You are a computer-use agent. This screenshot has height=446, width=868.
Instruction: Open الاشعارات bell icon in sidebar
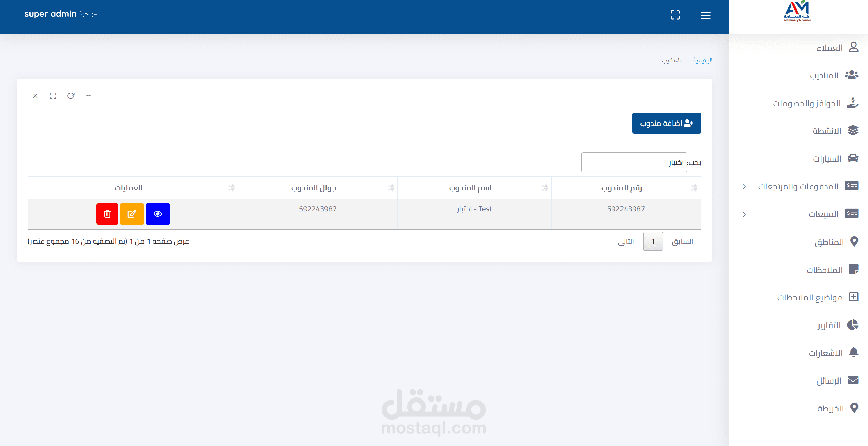click(x=853, y=353)
